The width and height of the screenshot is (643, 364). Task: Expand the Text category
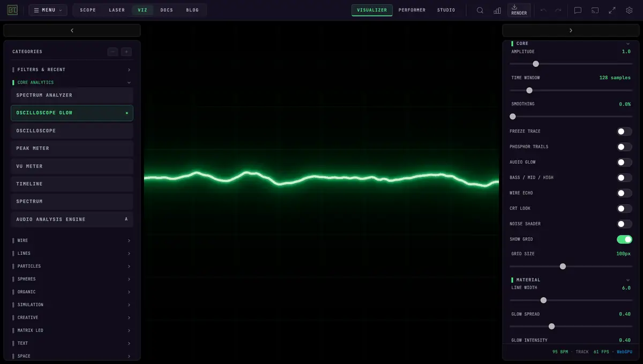[x=72, y=344]
